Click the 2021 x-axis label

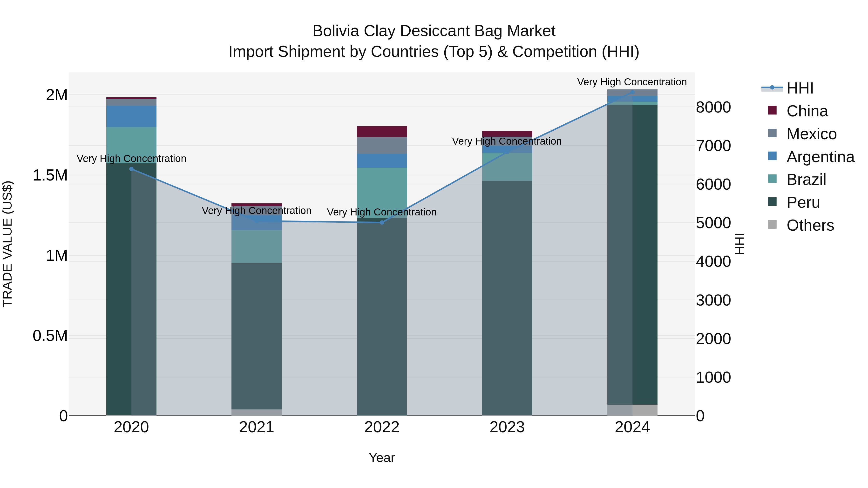point(257,427)
